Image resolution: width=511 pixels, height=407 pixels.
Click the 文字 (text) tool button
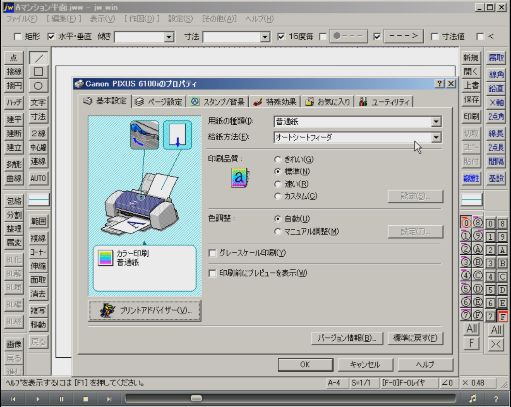tap(38, 102)
